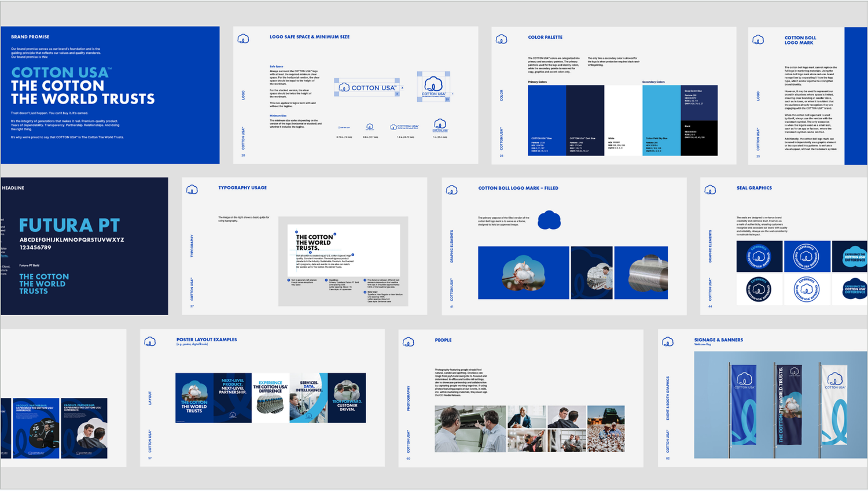
Task: Click the cotton boll icon beside Logo Safe Space title
Action: pyautogui.click(x=243, y=39)
